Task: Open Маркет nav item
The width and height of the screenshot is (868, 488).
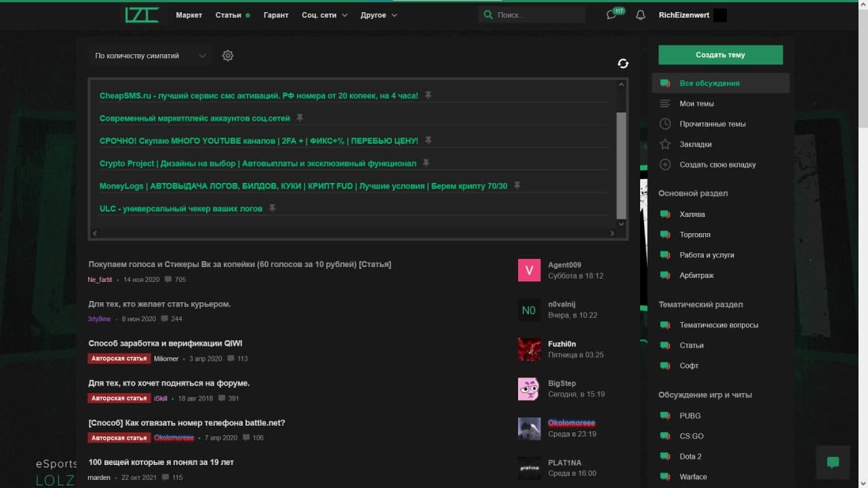Action: [x=189, y=15]
